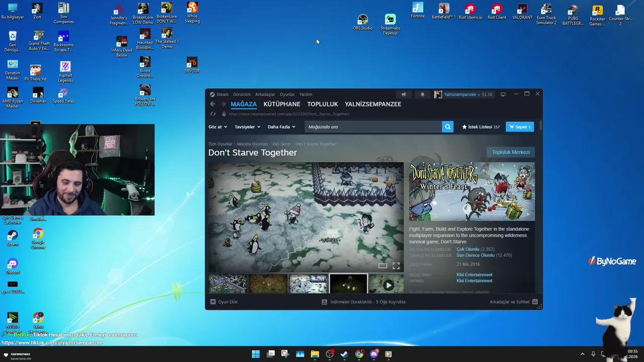The height and width of the screenshot is (362, 644).
Task: Click the padlock icon beside the store URL
Action: point(224,114)
